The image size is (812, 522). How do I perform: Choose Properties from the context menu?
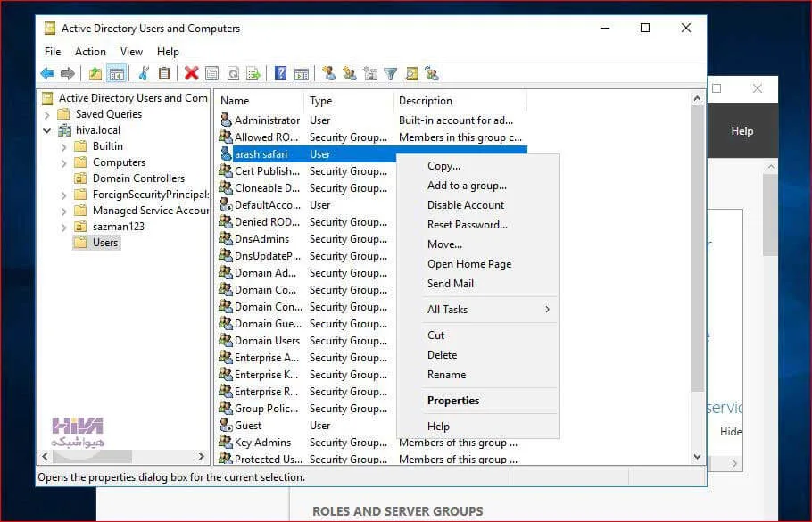pyautogui.click(x=478, y=401)
